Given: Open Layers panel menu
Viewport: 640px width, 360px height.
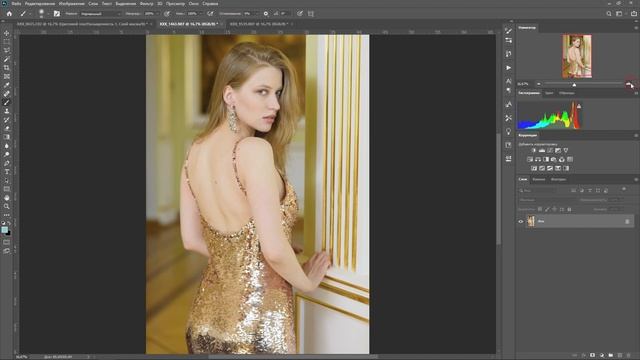Looking at the screenshot, I should point(636,179).
